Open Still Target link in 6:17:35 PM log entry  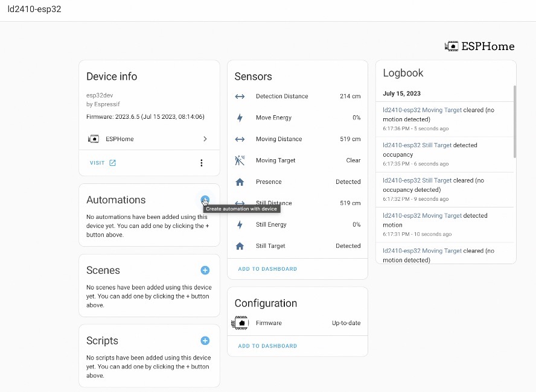pos(417,145)
